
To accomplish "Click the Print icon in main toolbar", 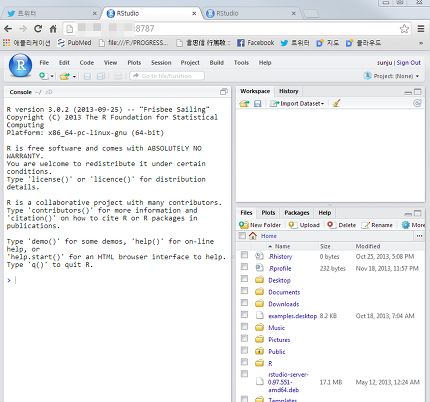I will click(x=118, y=76).
